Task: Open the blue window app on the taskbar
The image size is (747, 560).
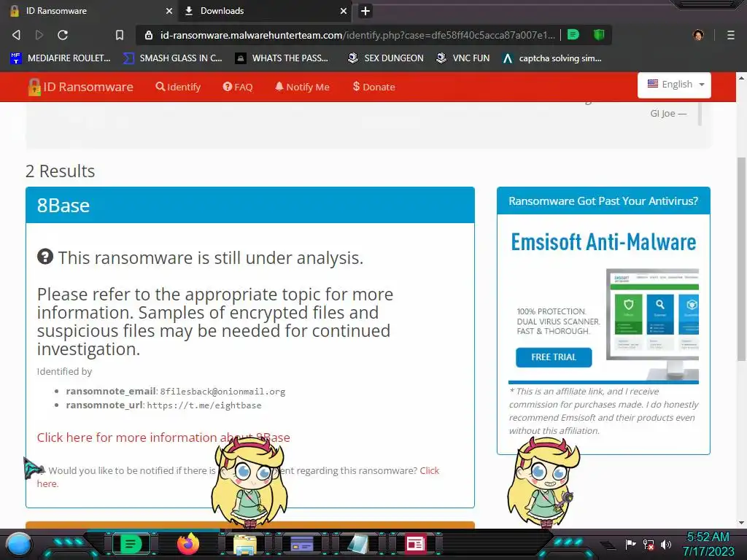Action: click(302, 544)
